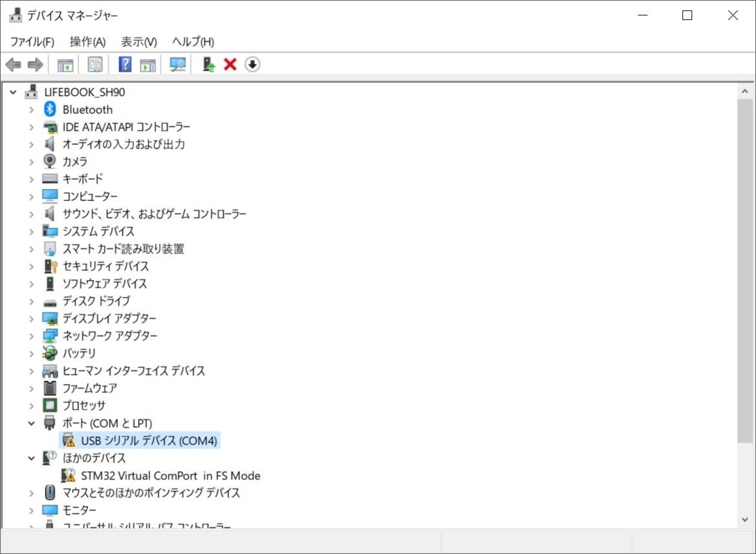
Task: Click the セキュリティ デバイス key icon
Action: pos(50,266)
